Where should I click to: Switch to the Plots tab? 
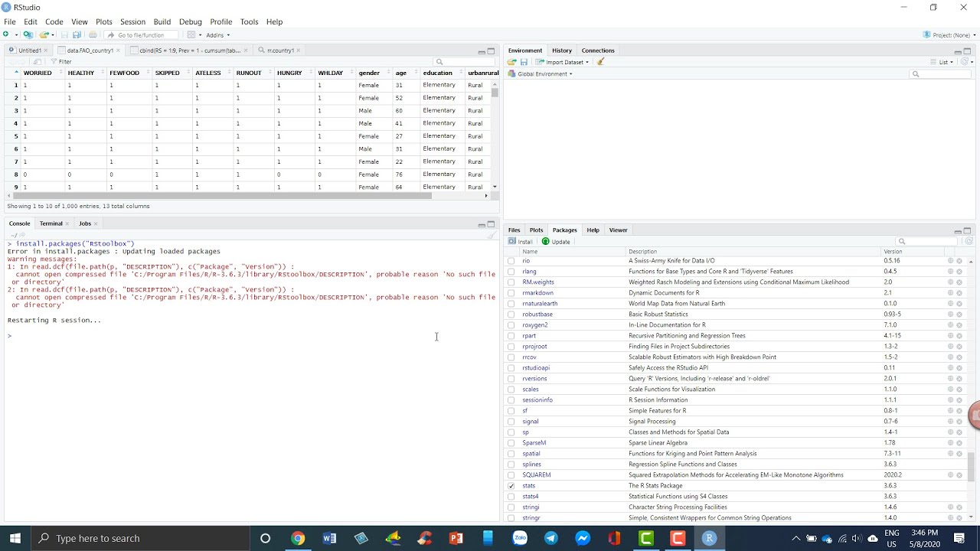[536, 230]
